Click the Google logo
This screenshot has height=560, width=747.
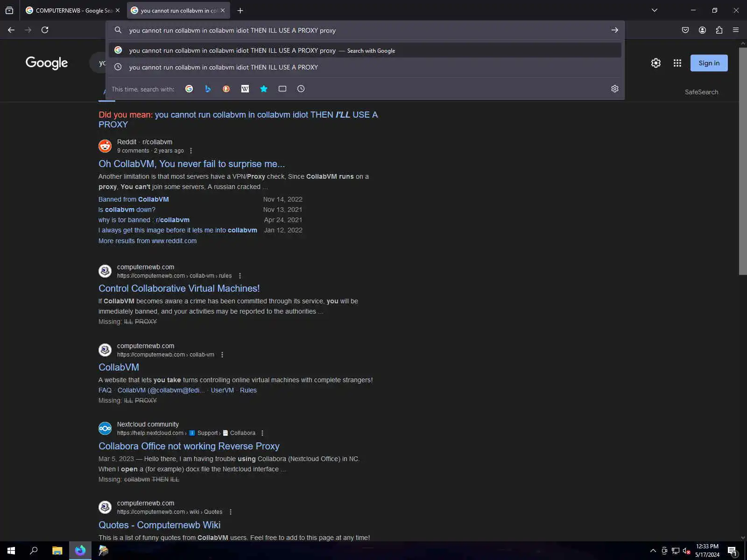coord(47,63)
